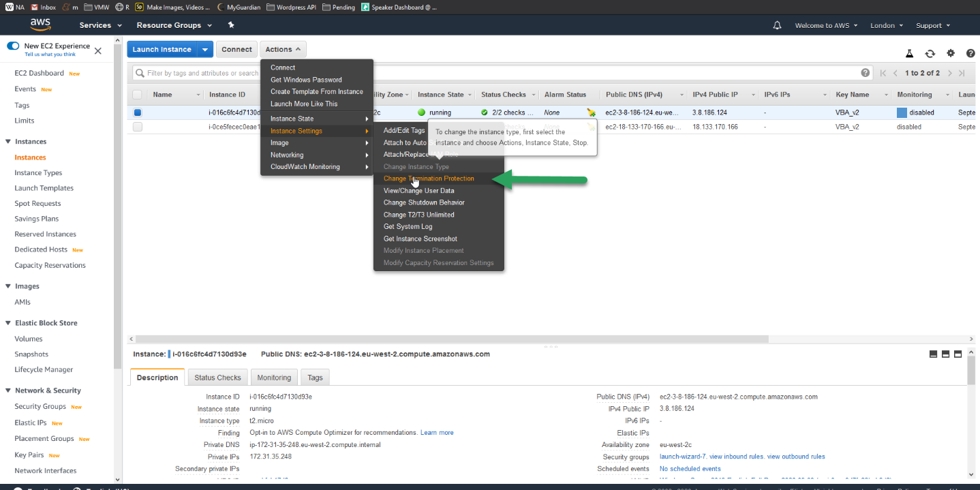The image size is (980, 490).
Task: Toggle the New EC2 Experience switch
Action: click(13, 46)
